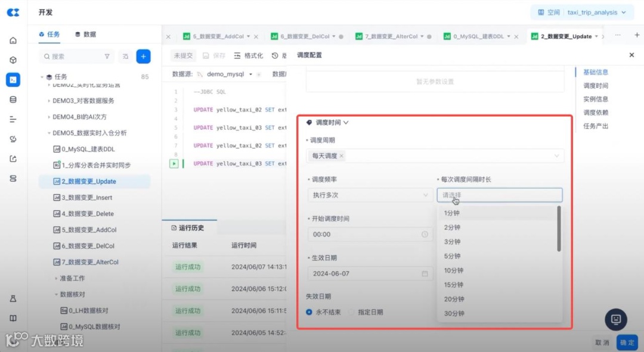644x352 pixels.
Task: Close the 5_数据变更_AddCol tab
Action: [256, 36]
